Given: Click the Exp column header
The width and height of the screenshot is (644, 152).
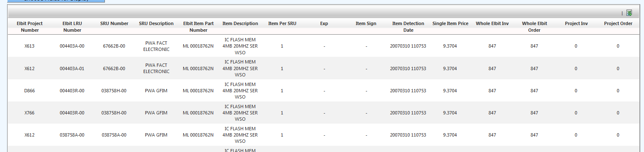Looking at the screenshot, I should (324, 24).
